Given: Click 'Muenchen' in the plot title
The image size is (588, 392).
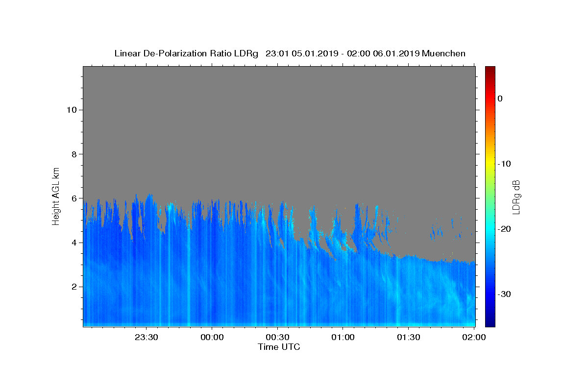Looking at the screenshot, I should click(443, 53).
